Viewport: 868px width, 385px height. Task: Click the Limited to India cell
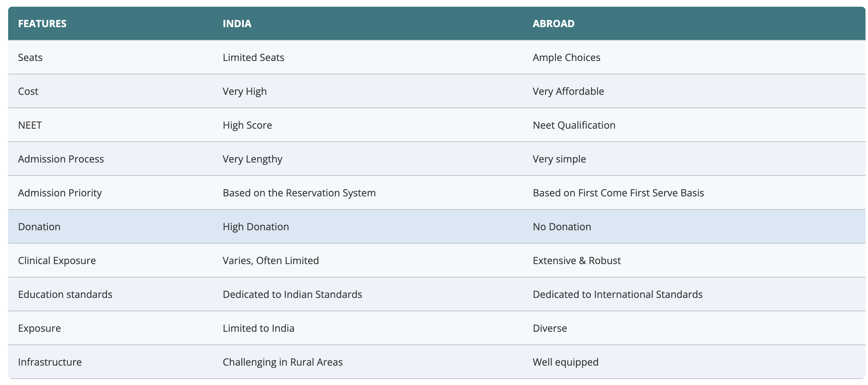tap(258, 328)
